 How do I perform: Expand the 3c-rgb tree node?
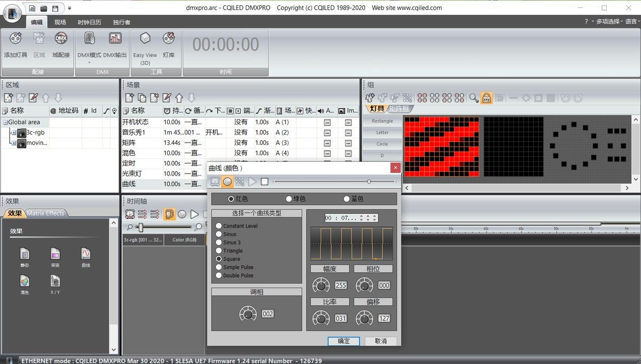[14, 133]
